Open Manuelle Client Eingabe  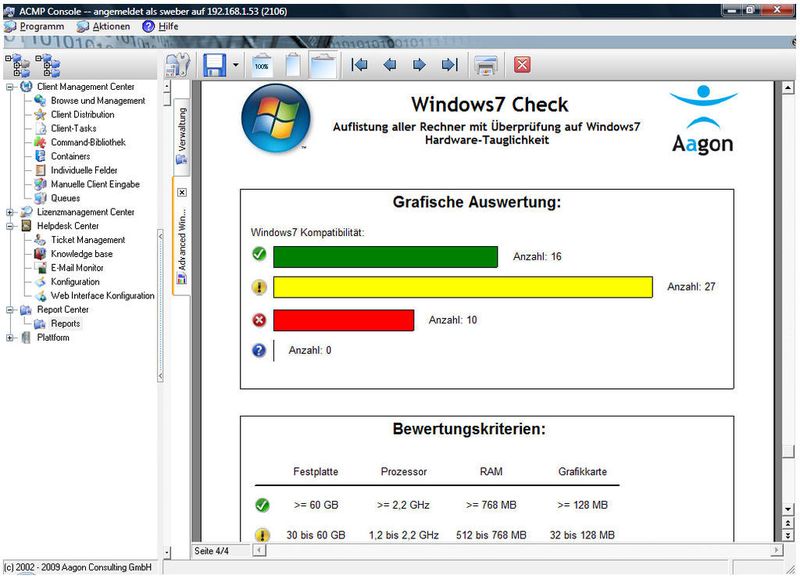point(95,184)
